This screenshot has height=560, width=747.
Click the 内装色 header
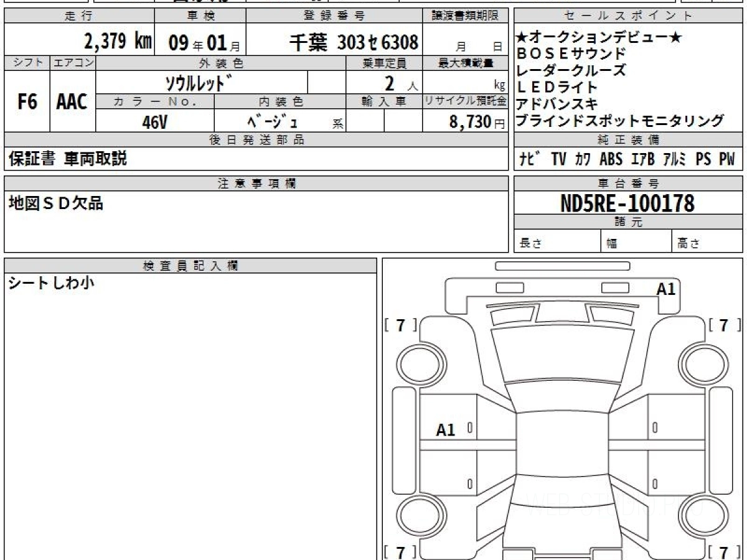[x=280, y=101]
